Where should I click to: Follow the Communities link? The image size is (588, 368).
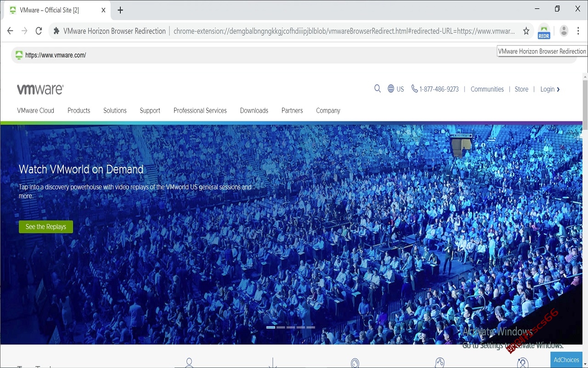[487, 89]
